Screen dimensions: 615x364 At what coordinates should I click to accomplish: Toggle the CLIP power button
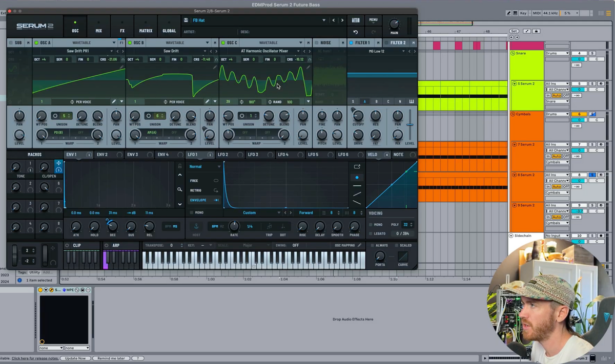pyautogui.click(x=67, y=245)
